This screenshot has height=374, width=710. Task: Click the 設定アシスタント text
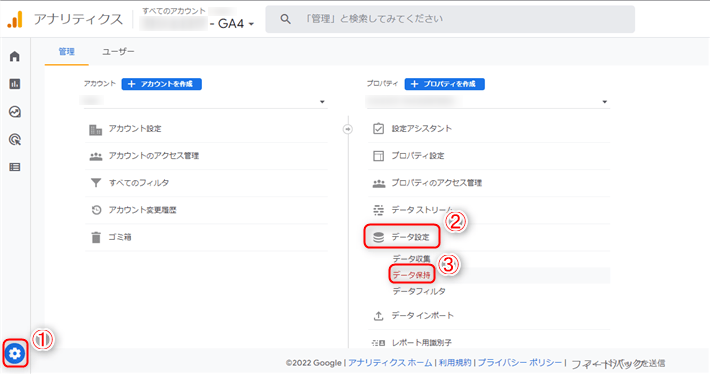(422, 129)
